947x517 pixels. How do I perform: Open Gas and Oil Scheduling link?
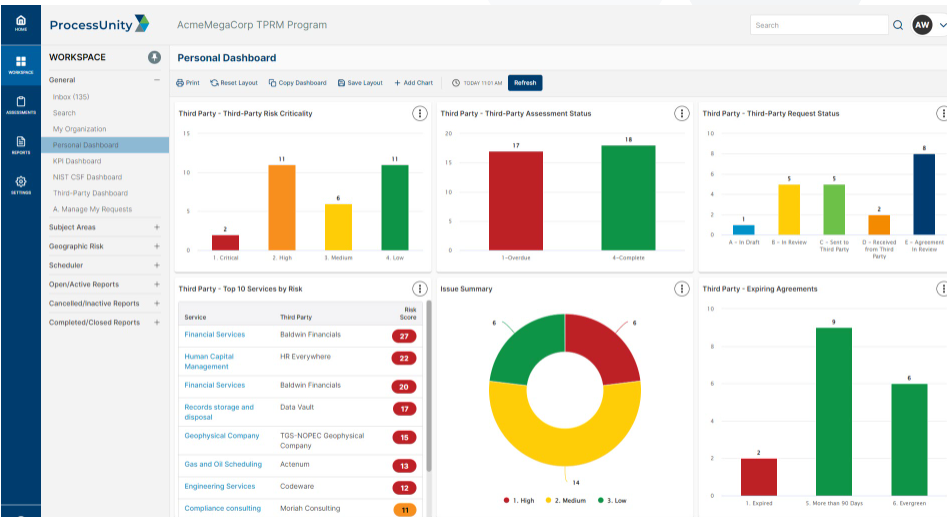point(223,464)
